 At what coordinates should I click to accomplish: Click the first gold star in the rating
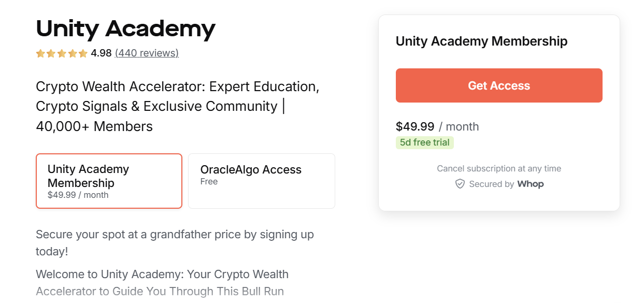coord(40,53)
